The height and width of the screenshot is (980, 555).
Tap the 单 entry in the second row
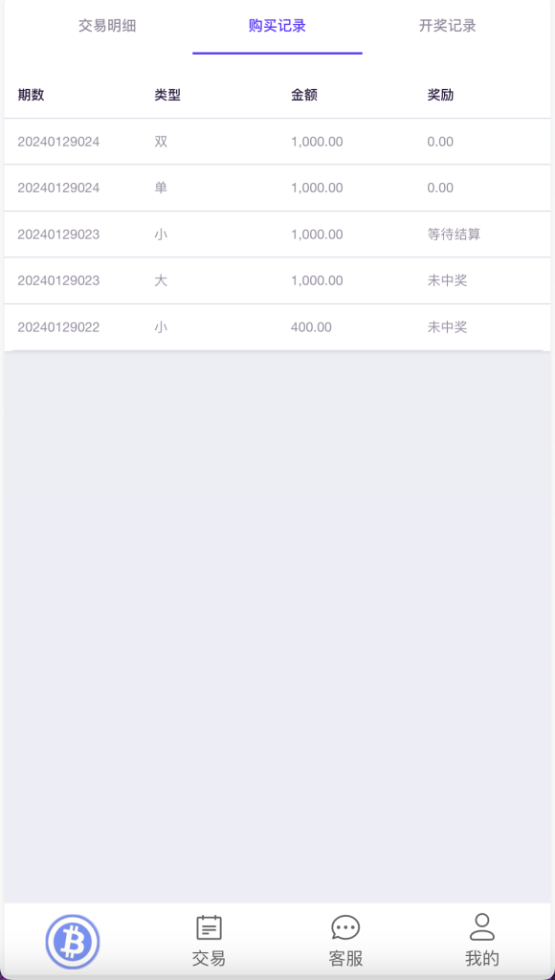coord(162,188)
